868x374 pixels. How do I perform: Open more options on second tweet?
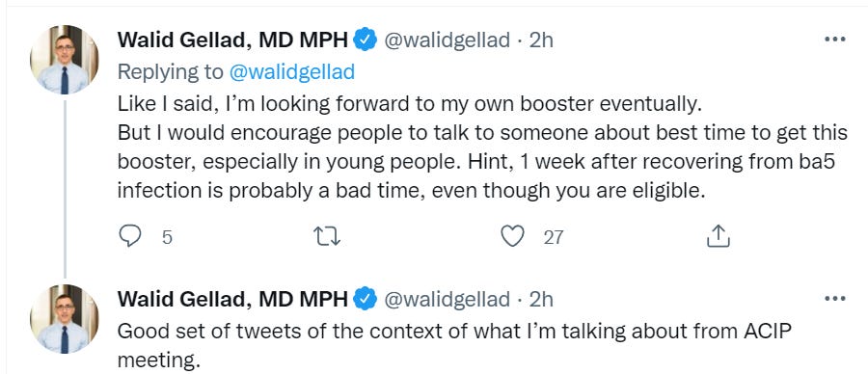pos(835,299)
